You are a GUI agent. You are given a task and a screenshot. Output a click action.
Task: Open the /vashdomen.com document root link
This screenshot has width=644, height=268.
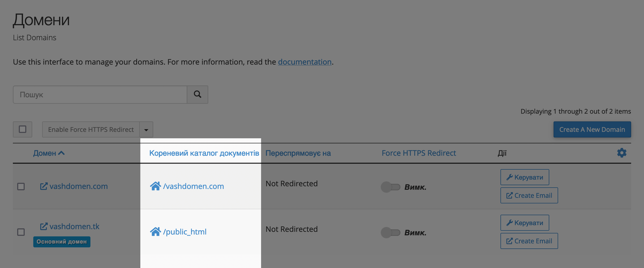click(x=193, y=186)
